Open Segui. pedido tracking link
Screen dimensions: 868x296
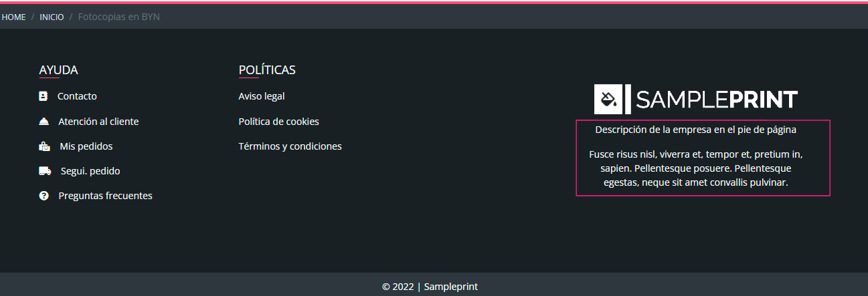tap(90, 171)
